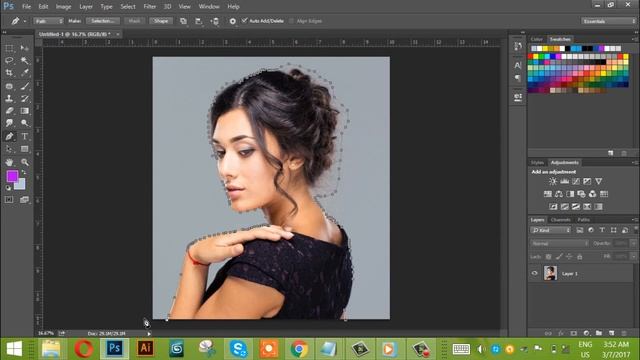Open the Essentials workspace dropdown
The width and height of the screenshot is (640, 360).
pyautogui.click(x=608, y=21)
